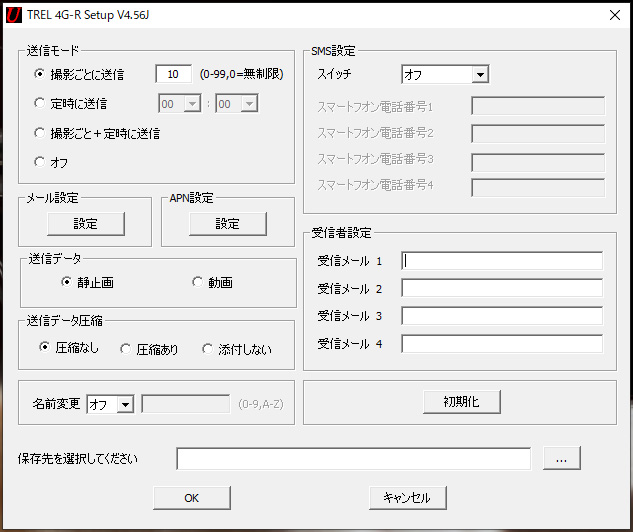Click 設定 button in APN設定
The height and width of the screenshot is (532, 633).
pos(228,224)
